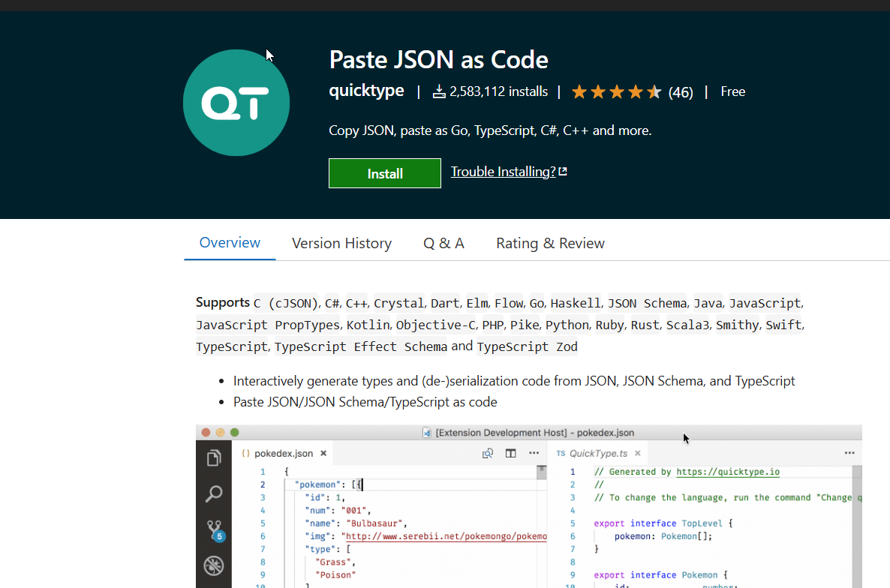
Task: Open more actions menu of QuickType.ts editor
Action: (x=849, y=452)
